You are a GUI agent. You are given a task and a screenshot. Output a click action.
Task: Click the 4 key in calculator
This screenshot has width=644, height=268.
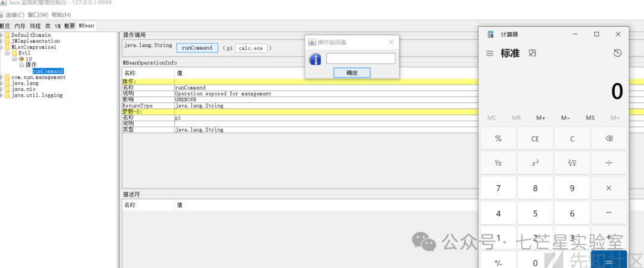point(498,213)
